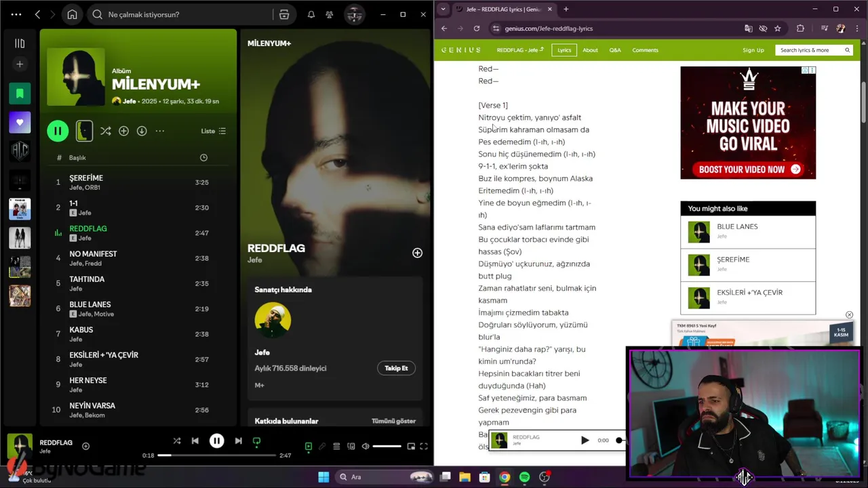Open the Spotify three-dot main menu
The width and height of the screenshot is (868, 488).
16,14
